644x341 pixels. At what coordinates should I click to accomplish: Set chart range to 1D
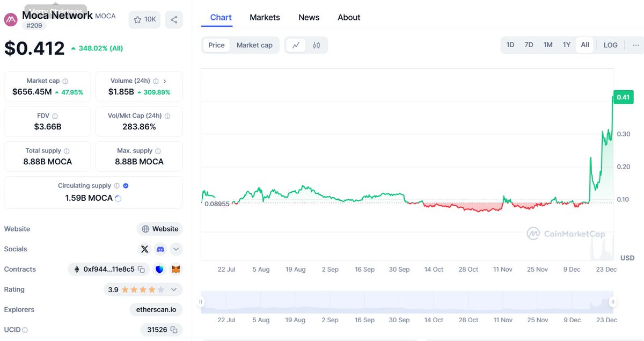click(x=510, y=45)
